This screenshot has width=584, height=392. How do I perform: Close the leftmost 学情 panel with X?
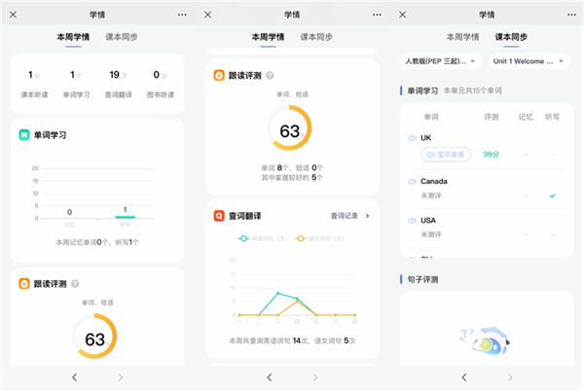(14, 15)
